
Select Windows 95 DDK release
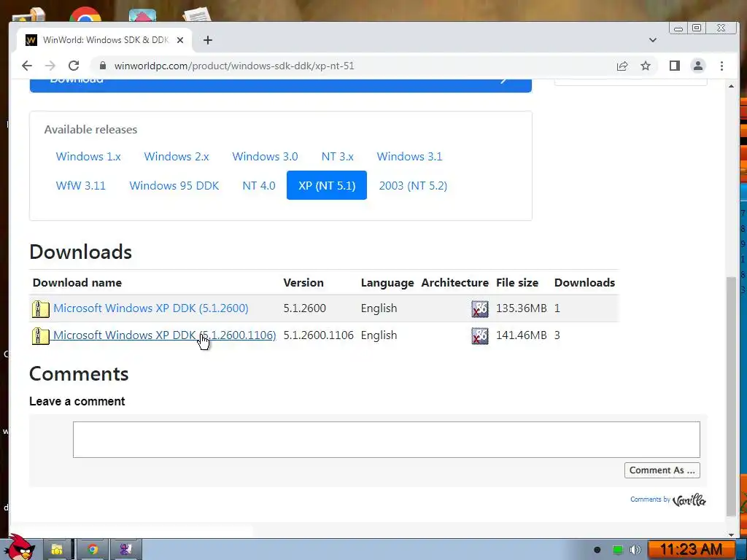pyautogui.click(x=174, y=185)
